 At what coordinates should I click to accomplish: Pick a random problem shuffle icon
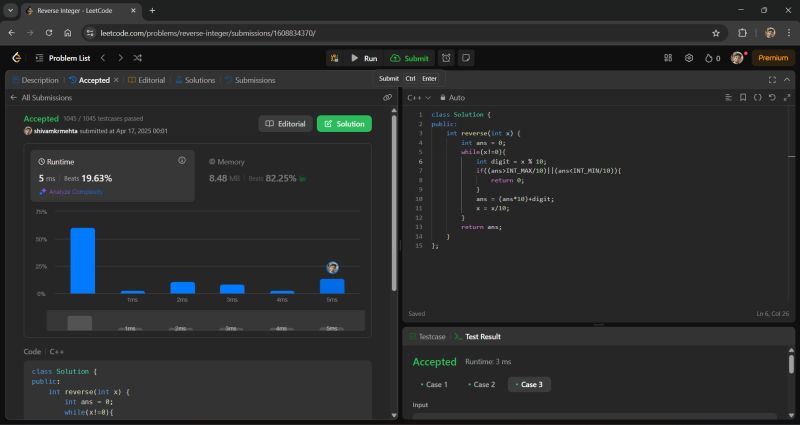pos(138,58)
